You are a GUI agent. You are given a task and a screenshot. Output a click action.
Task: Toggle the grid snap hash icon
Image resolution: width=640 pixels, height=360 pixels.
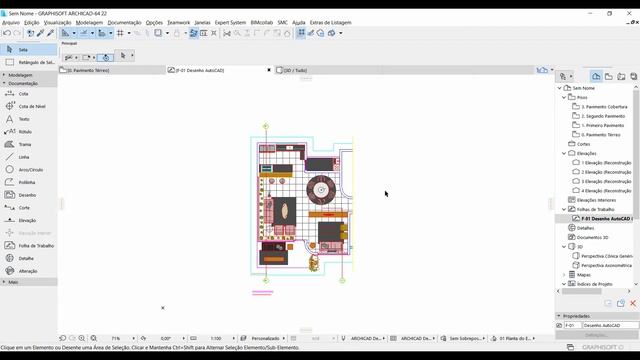pyautogui.click(x=120, y=33)
